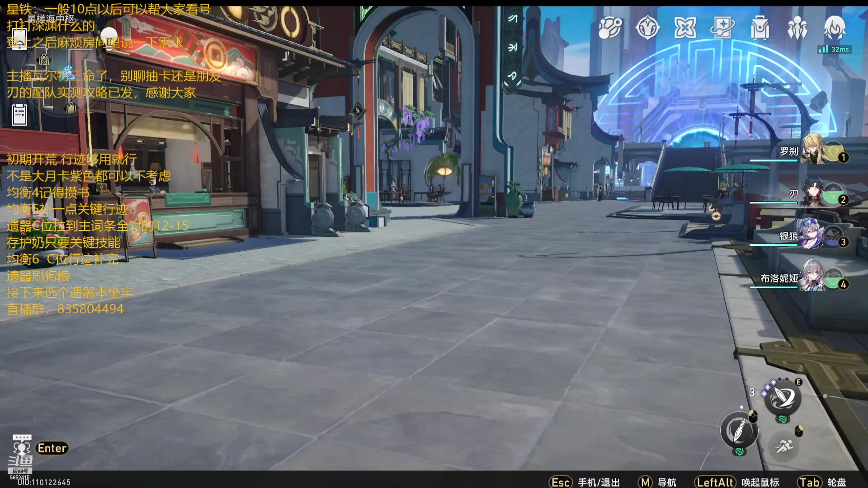Toggle the sprint running-figure button
Image resolution: width=868 pixels, height=488 pixels.
[x=784, y=446]
